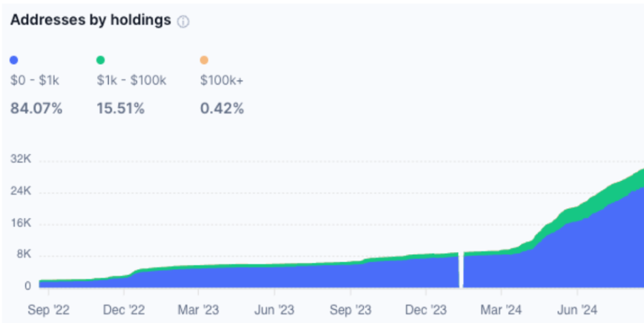Click the 8K y-axis label
The width and height of the screenshot is (644, 323).
point(23,254)
